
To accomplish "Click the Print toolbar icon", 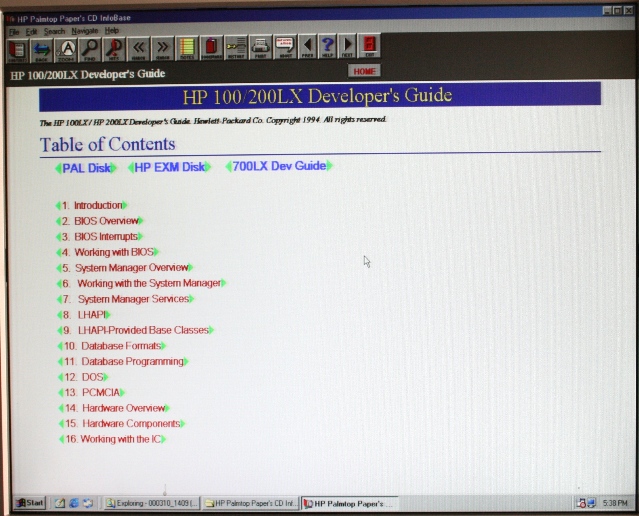I will (x=260, y=47).
